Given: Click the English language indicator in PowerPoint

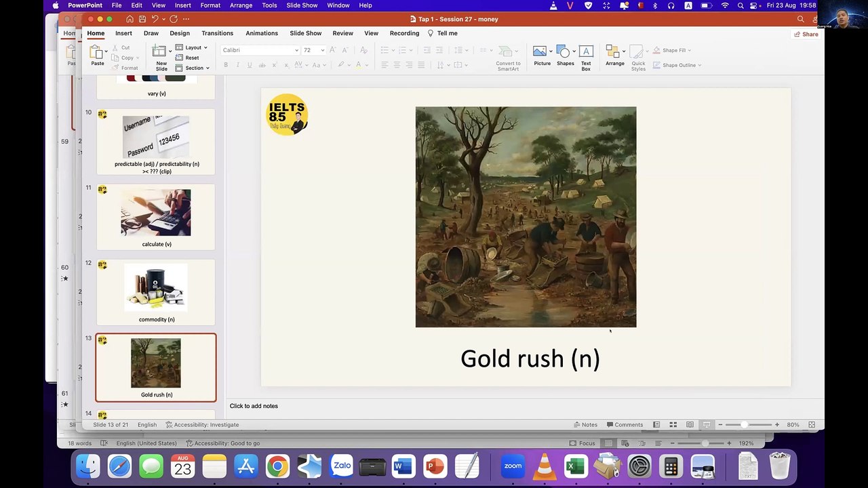Looking at the screenshot, I should point(147,425).
